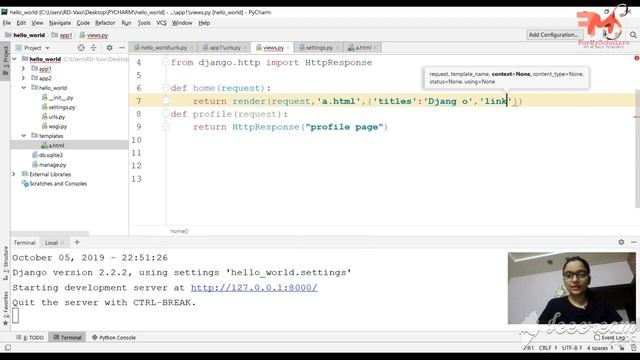Select __init__.py in project tree

[58, 98]
